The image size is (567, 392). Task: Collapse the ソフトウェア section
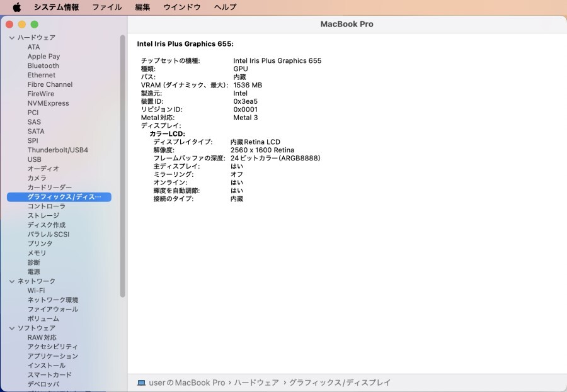click(x=12, y=328)
